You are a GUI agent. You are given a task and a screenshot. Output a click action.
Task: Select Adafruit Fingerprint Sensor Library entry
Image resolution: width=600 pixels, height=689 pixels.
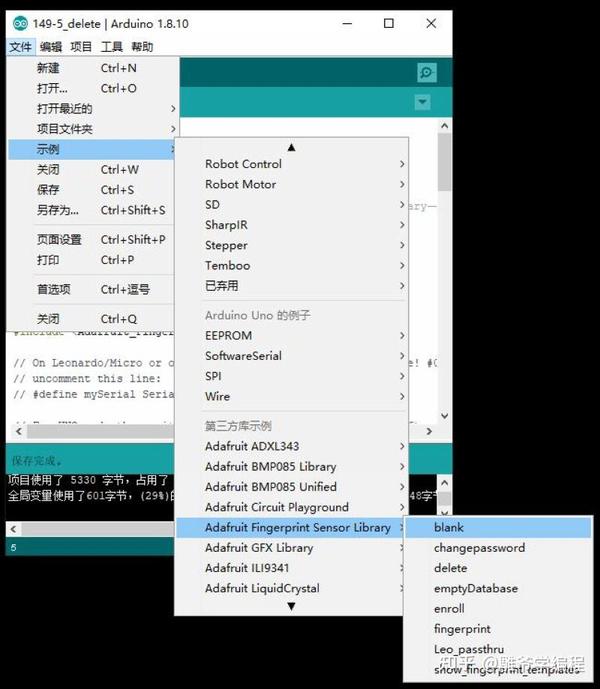pyautogui.click(x=290, y=527)
